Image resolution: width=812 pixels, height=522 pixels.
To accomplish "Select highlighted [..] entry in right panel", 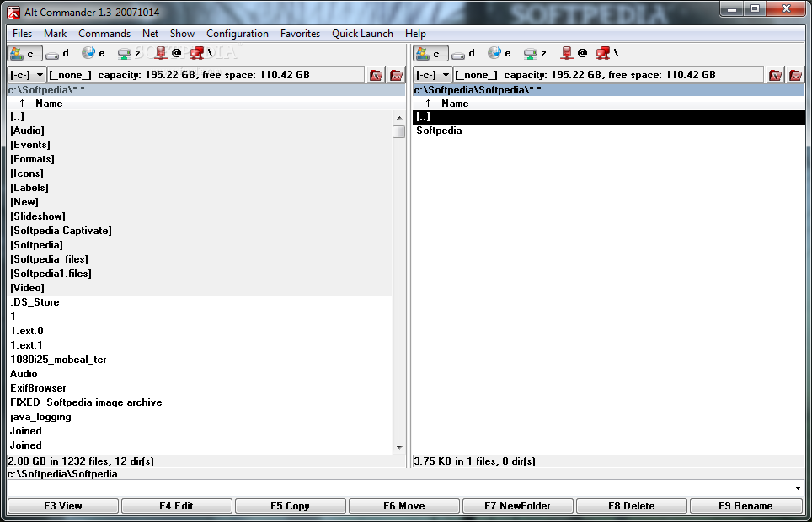I will coord(609,117).
